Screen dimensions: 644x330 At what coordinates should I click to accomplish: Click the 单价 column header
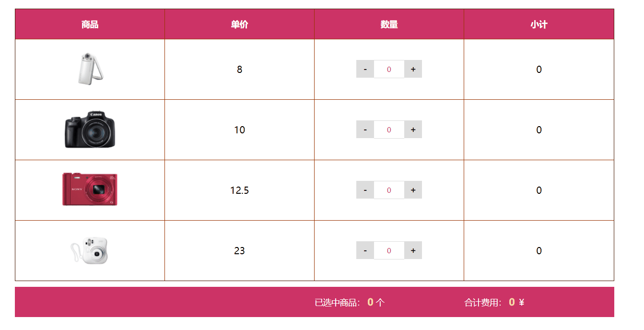pos(239,24)
